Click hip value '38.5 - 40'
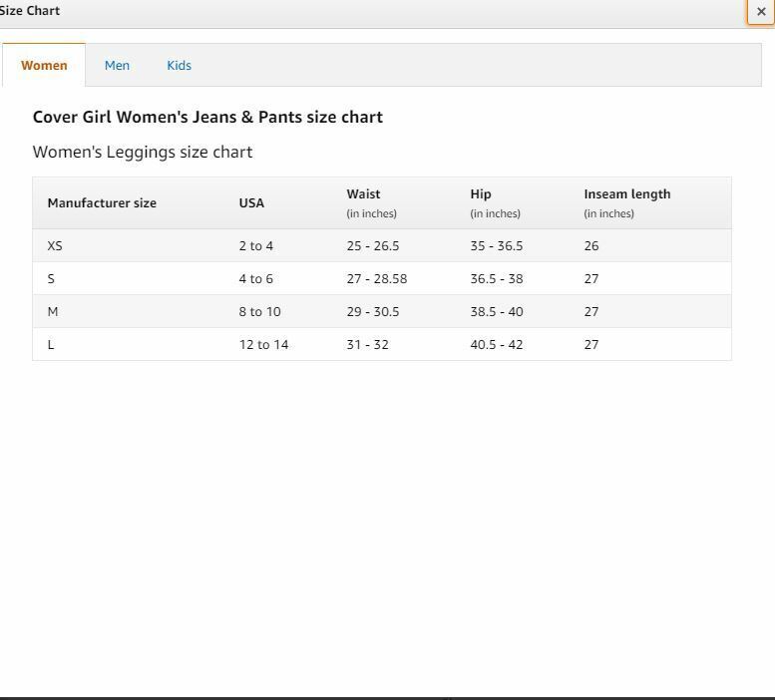The height and width of the screenshot is (700, 775). (x=497, y=312)
